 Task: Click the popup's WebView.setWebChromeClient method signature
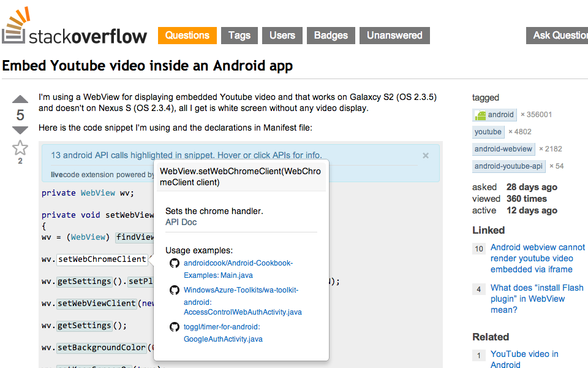[x=240, y=177]
